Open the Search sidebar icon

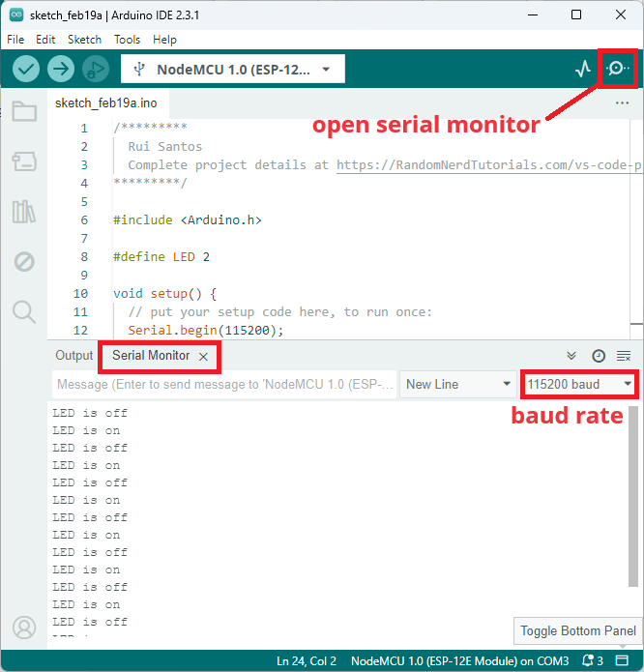tap(24, 311)
